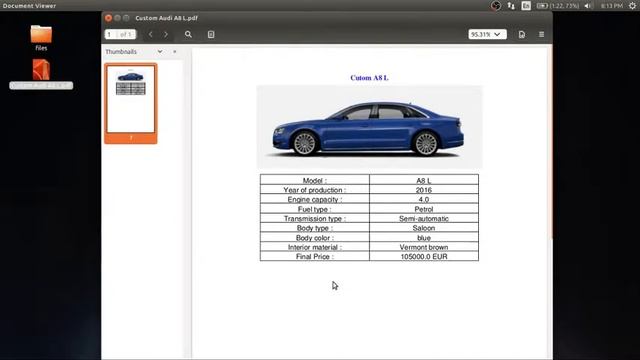Viewport: 640px width, 360px height.
Task: Click the 'Interior material :' cell
Action: pyautogui.click(x=315, y=247)
